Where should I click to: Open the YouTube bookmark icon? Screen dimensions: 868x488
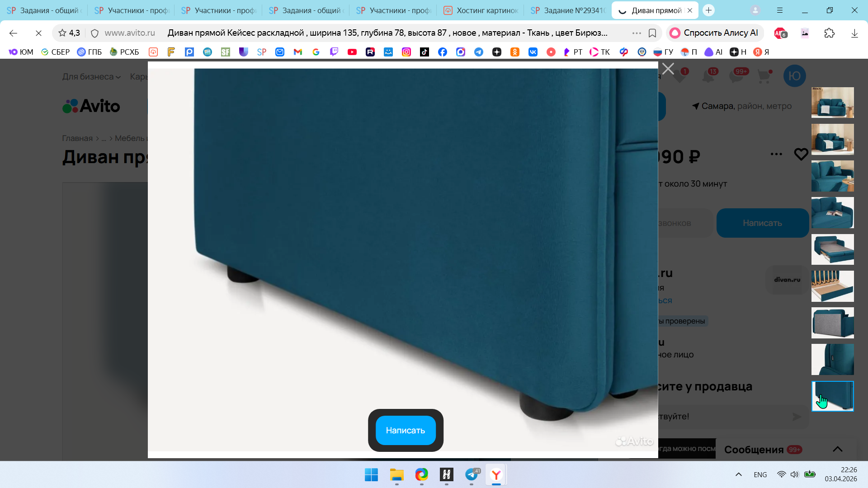(352, 52)
